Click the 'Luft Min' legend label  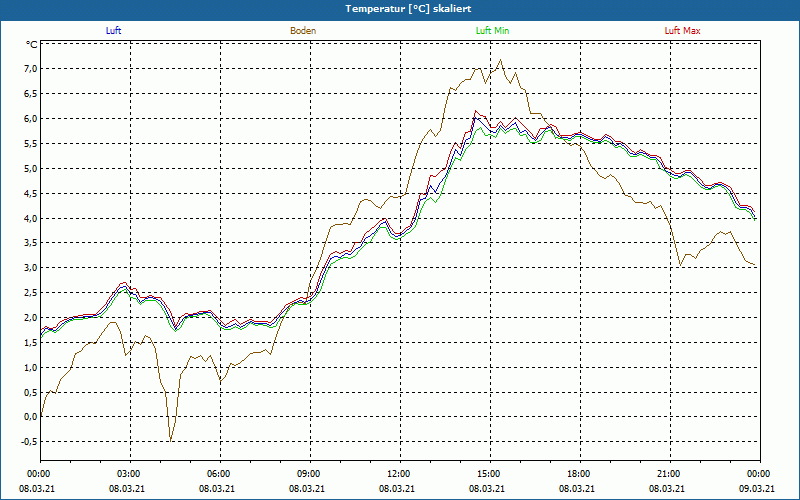coord(492,31)
